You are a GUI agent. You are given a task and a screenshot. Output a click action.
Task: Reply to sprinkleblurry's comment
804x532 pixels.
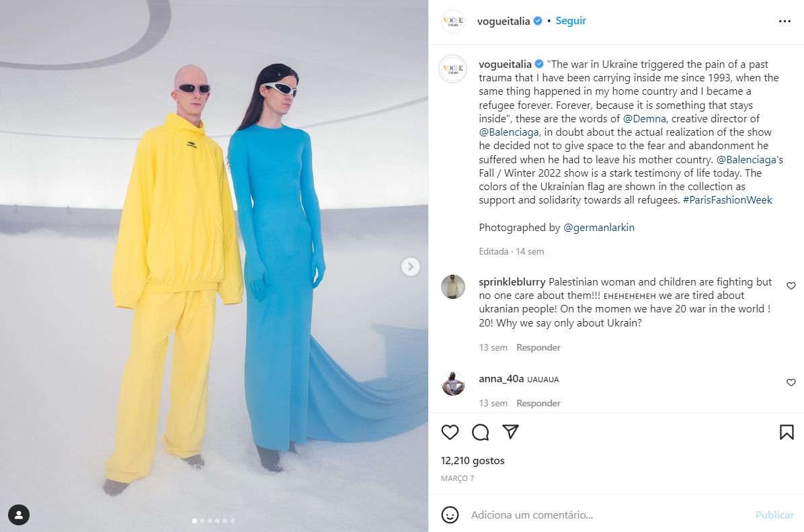pos(538,347)
